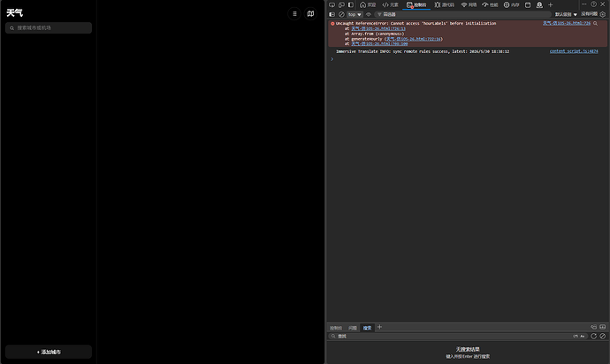Activate the inspect element picker in DevTools
Screen dimensions: 610x364
332,4
